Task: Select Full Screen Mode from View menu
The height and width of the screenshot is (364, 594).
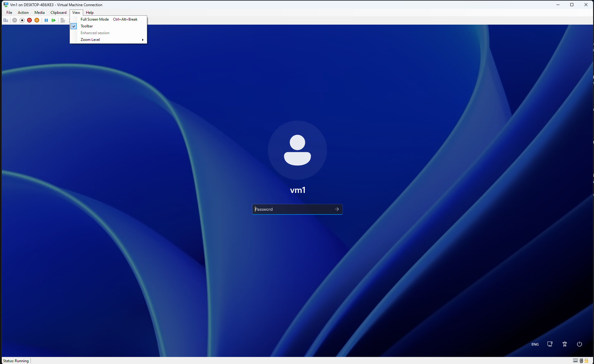Action: tap(95, 19)
